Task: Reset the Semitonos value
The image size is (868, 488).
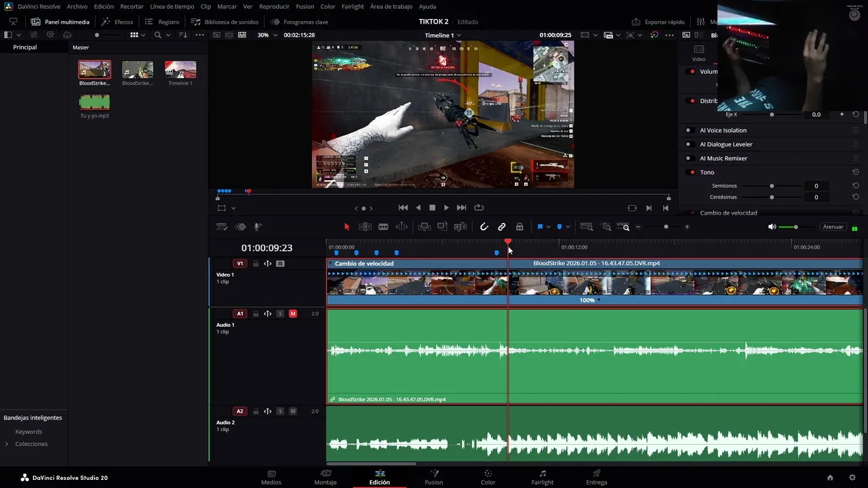Action: 856,186
